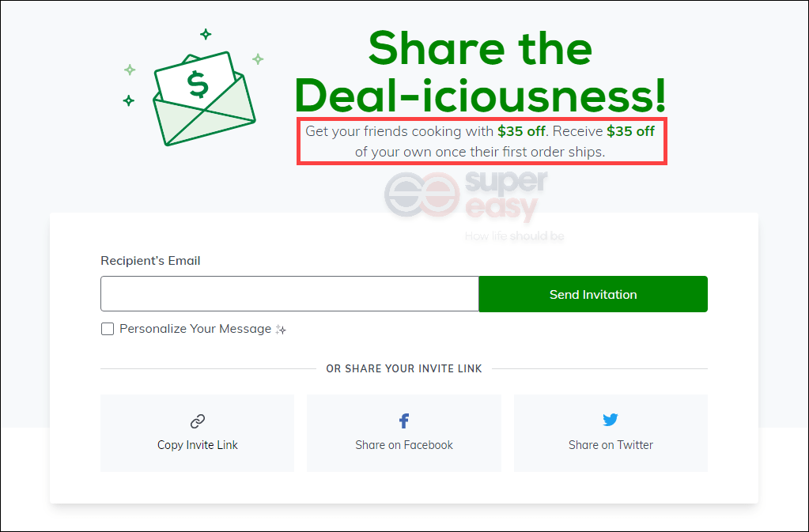Click the Personalize Your Message label
The width and height of the screenshot is (809, 532).
click(195, 329)
